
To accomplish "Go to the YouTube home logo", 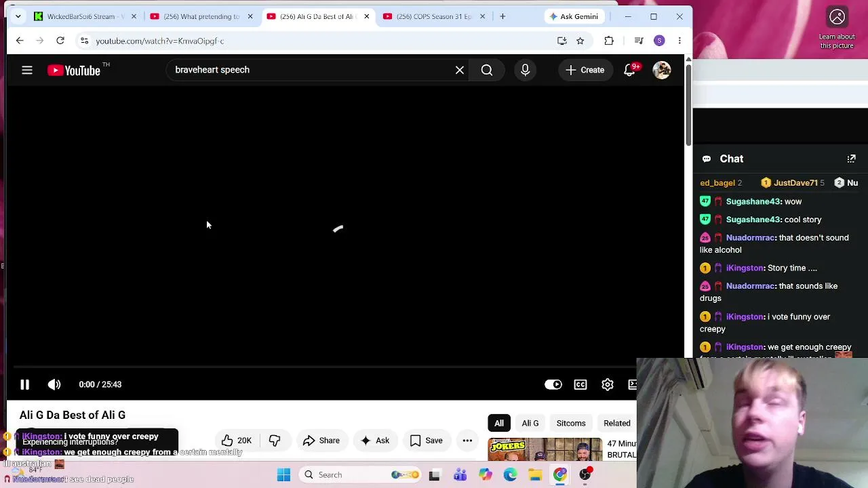I will pos(74,70).
